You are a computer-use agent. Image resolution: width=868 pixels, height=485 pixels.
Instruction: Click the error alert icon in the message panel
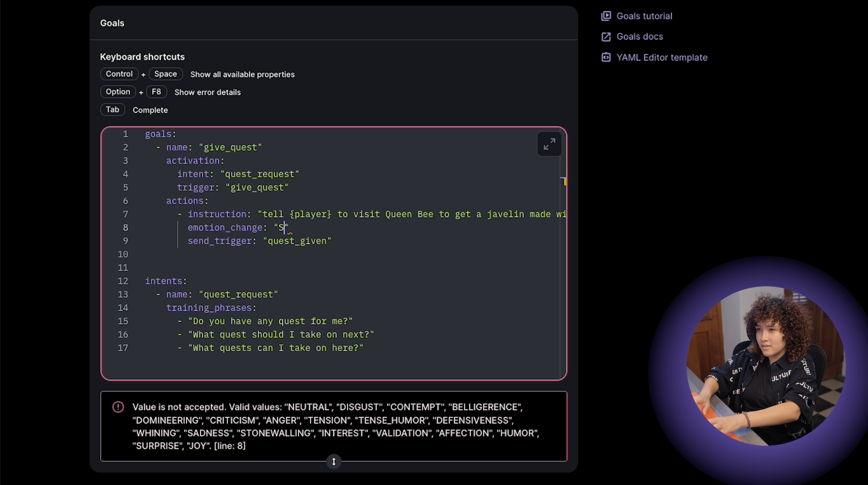[x=118, y=407]
